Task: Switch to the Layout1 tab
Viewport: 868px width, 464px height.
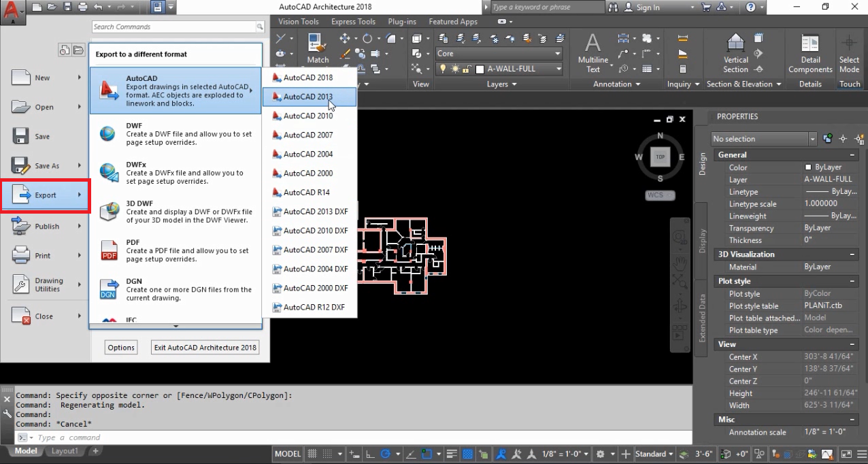Action: click(65, 451)
